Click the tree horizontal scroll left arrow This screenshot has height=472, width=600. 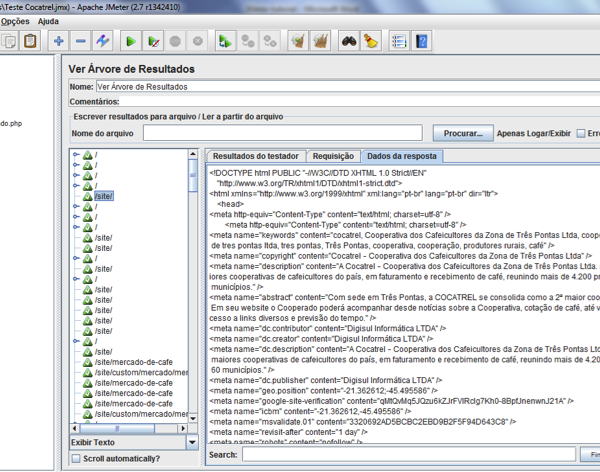74,428
